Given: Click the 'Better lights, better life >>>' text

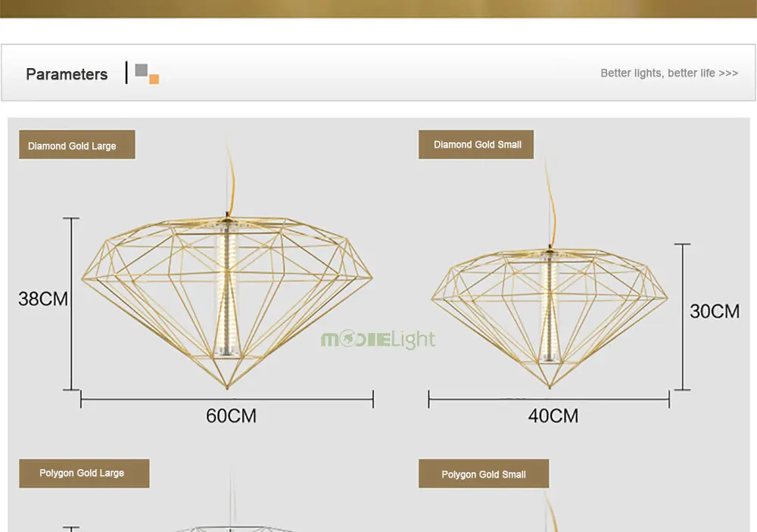Looking at the screenshot, I should click(669, 73).
